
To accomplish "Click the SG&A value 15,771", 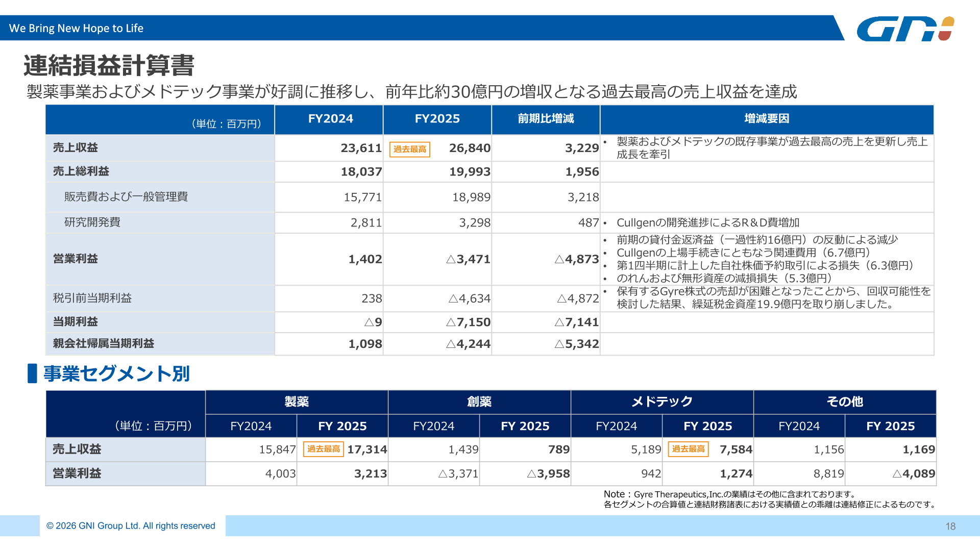I will pos(362,197).
